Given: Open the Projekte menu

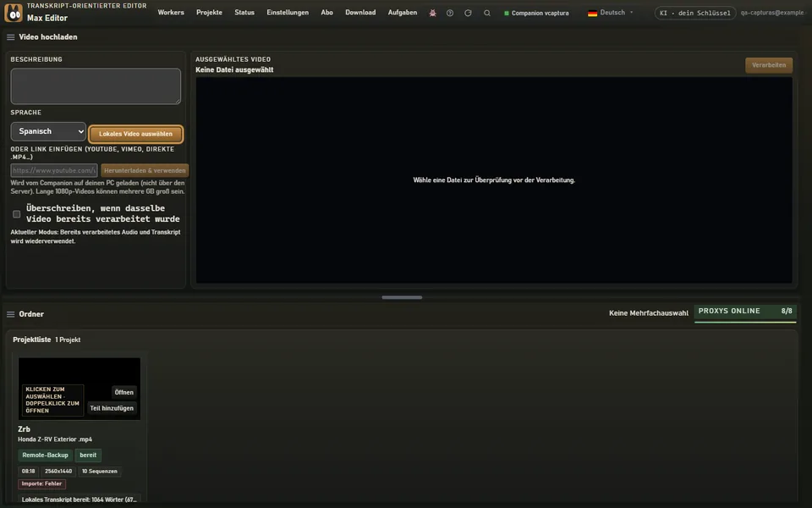Looking at the screenshot, I should coord(209,13).
